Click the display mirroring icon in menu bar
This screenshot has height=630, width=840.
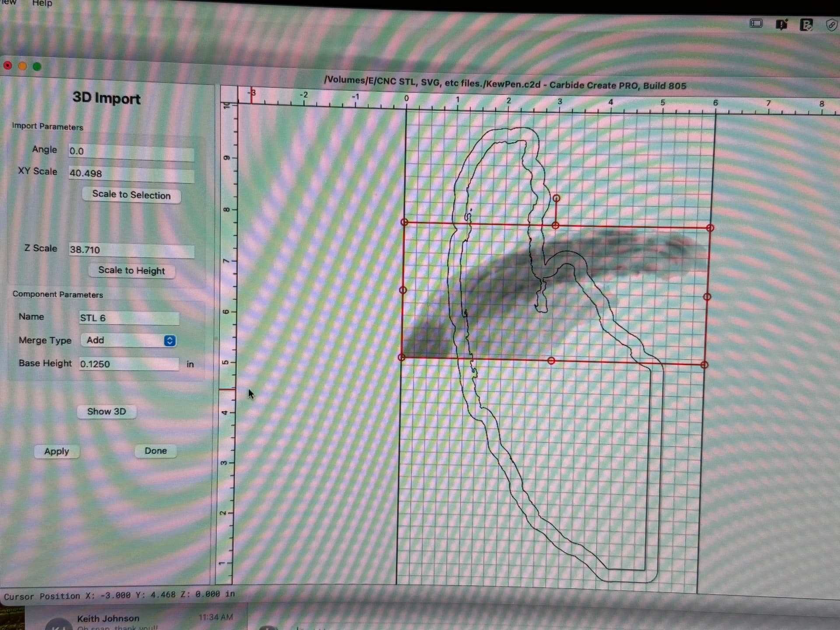pyautogui.click(x=756, y=23)
